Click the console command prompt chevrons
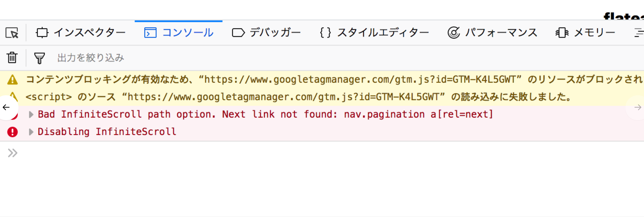The height and width of the screenshot is (217, 644). coord(12,153)
